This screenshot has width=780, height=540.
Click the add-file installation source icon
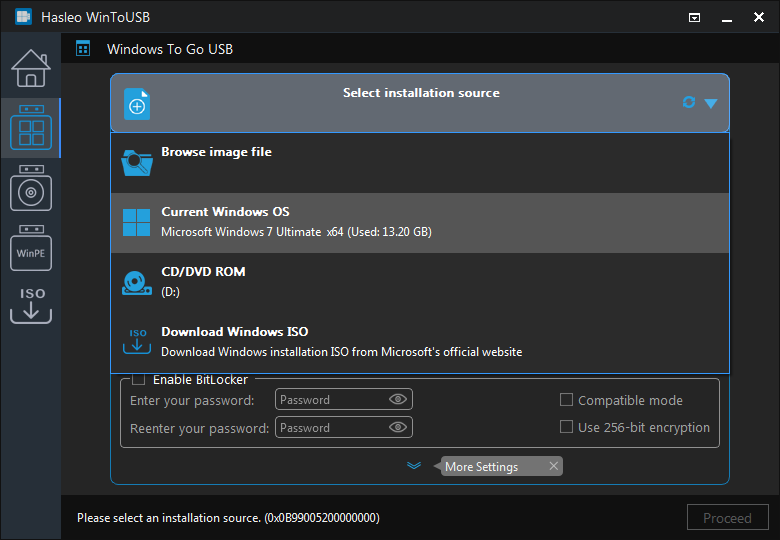137,104
